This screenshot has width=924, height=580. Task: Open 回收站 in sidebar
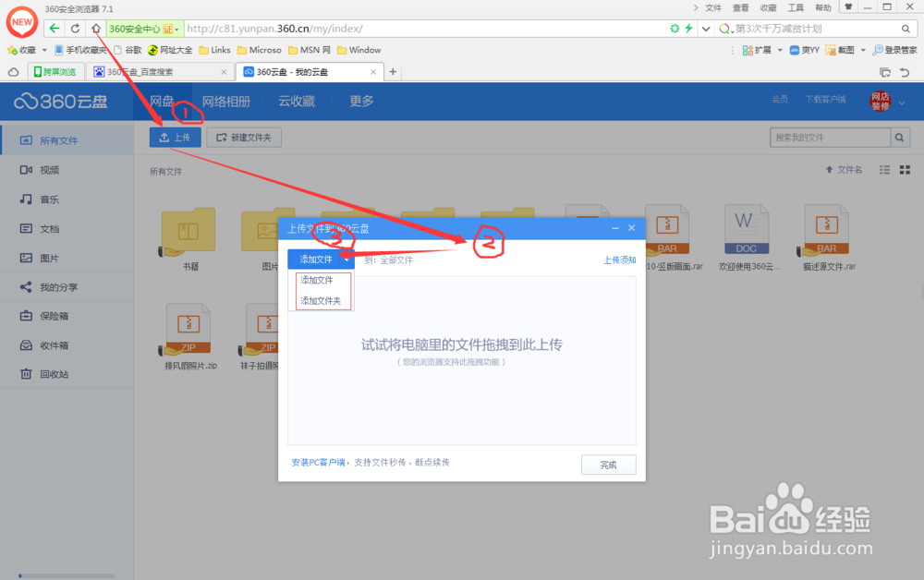coord(67,374)
